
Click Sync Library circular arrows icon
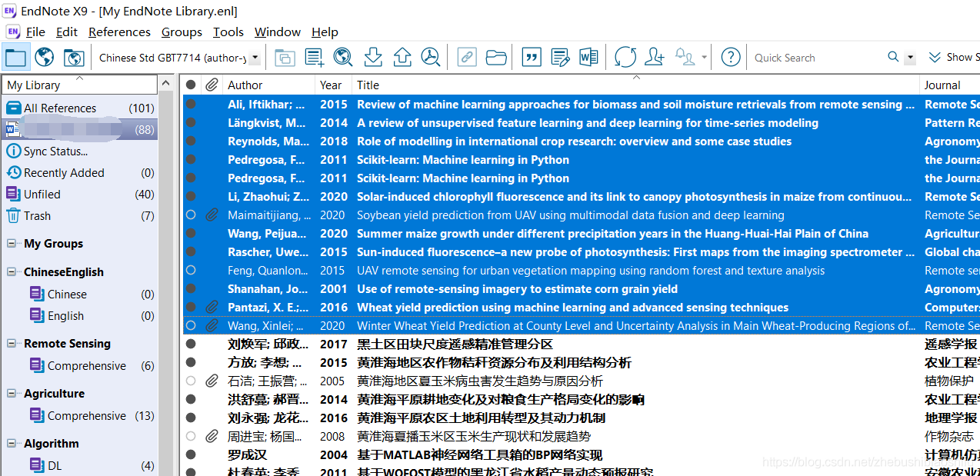click(625, 58)
